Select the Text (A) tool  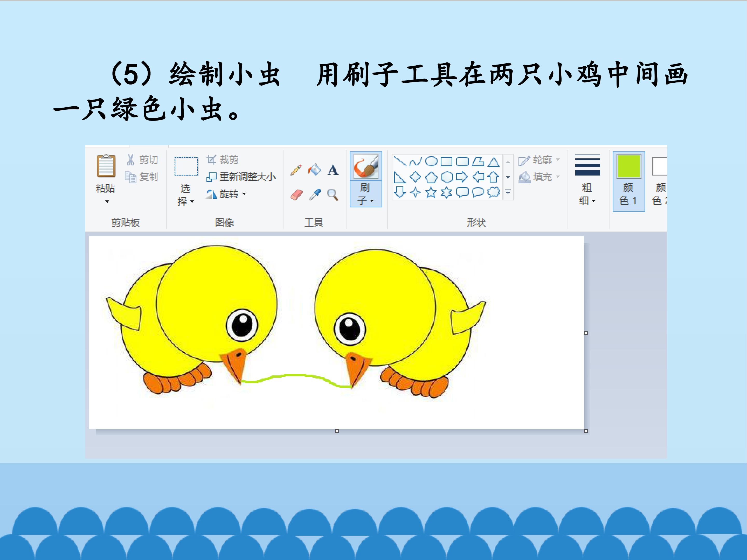pyautogui.click(x=333, y=170)
